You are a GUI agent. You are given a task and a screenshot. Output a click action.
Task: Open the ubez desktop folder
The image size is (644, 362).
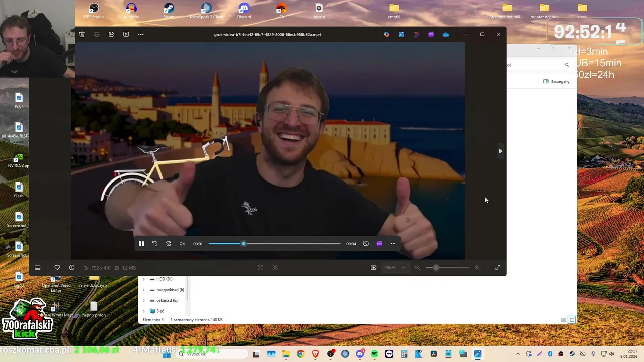[x=582, y=11]
